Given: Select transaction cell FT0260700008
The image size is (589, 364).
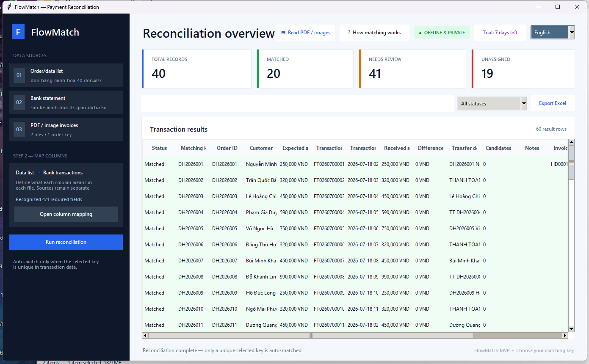Looking at the screenshot, I should [x=329, y=277].
